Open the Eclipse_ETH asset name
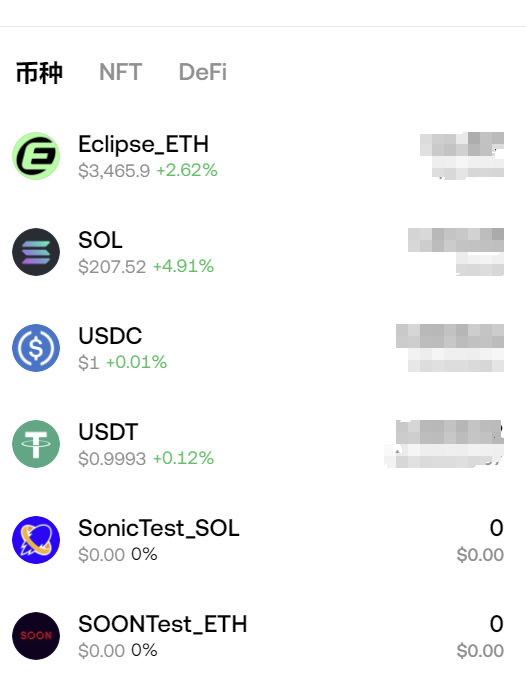The image size is (526, 688). click(x=143, y=144)
